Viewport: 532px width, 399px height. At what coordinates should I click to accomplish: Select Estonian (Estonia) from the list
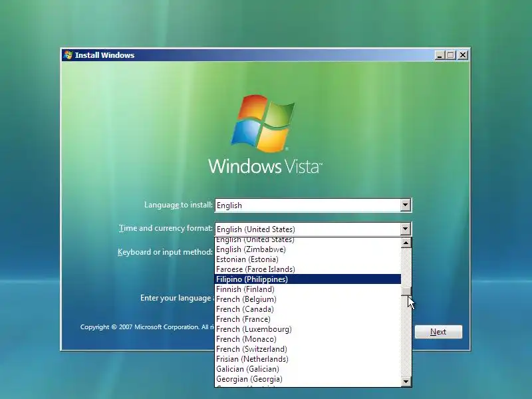(308, 259)
